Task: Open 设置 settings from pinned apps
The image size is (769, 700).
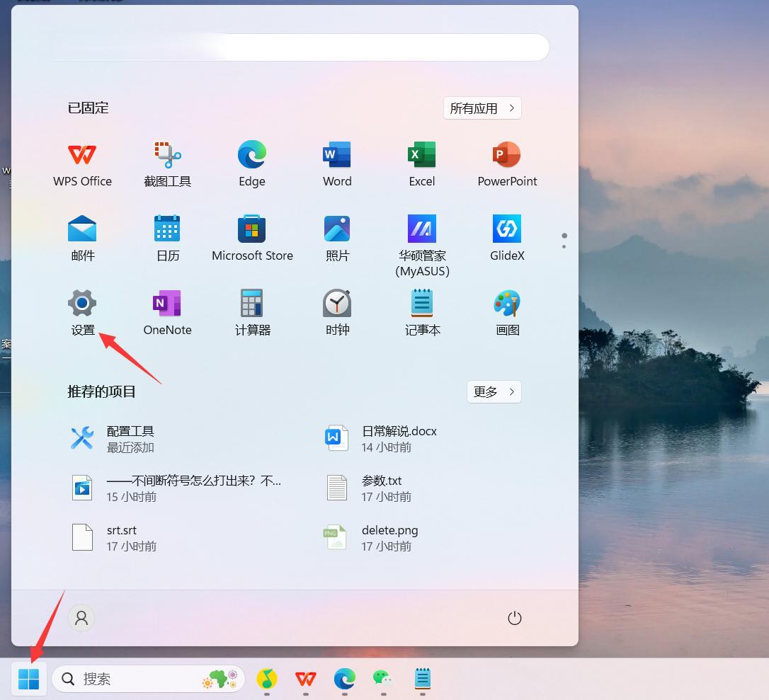Action: coord(82,314)
